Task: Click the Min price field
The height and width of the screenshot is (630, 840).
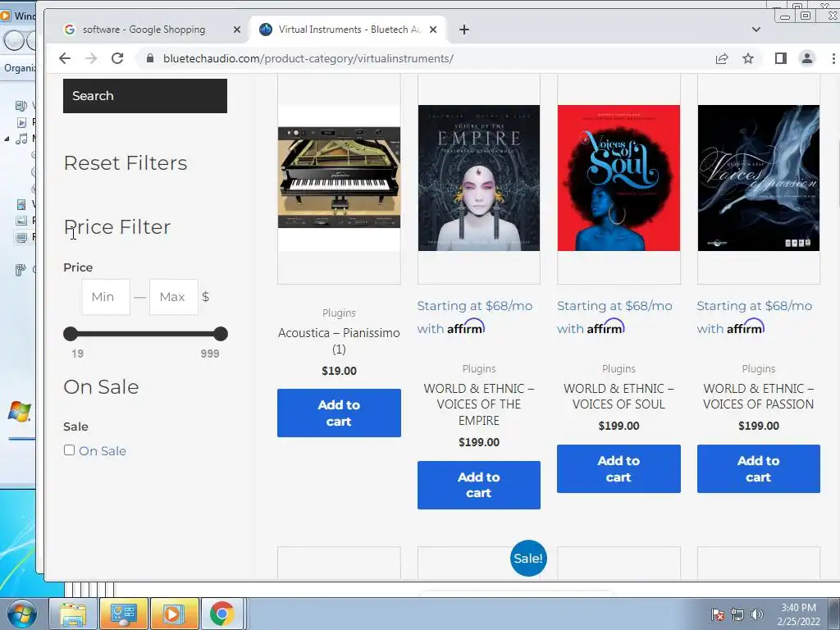Action: pyautogui.click(x=106, y=297)
